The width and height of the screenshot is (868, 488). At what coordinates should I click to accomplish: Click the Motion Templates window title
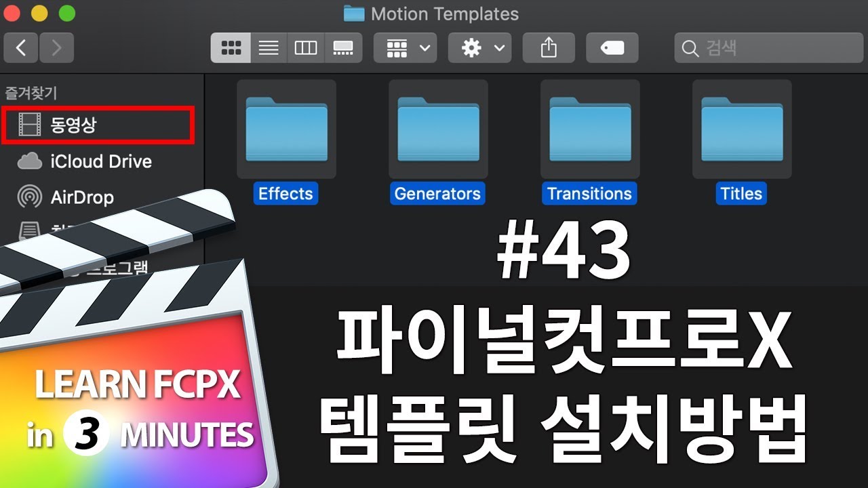click(x=445, y=14)
